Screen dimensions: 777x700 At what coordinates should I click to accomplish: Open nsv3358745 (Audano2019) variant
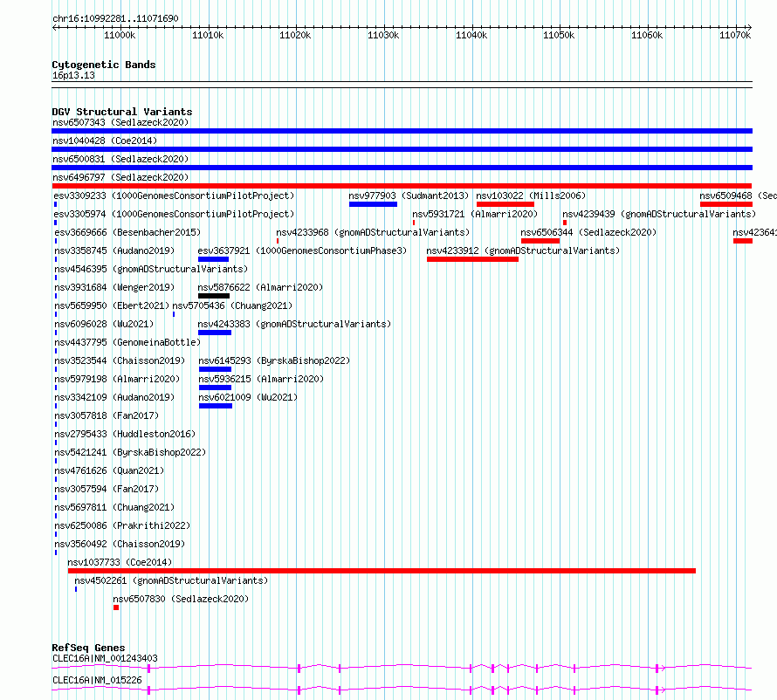pyautogui.click(x=114, y=250)
